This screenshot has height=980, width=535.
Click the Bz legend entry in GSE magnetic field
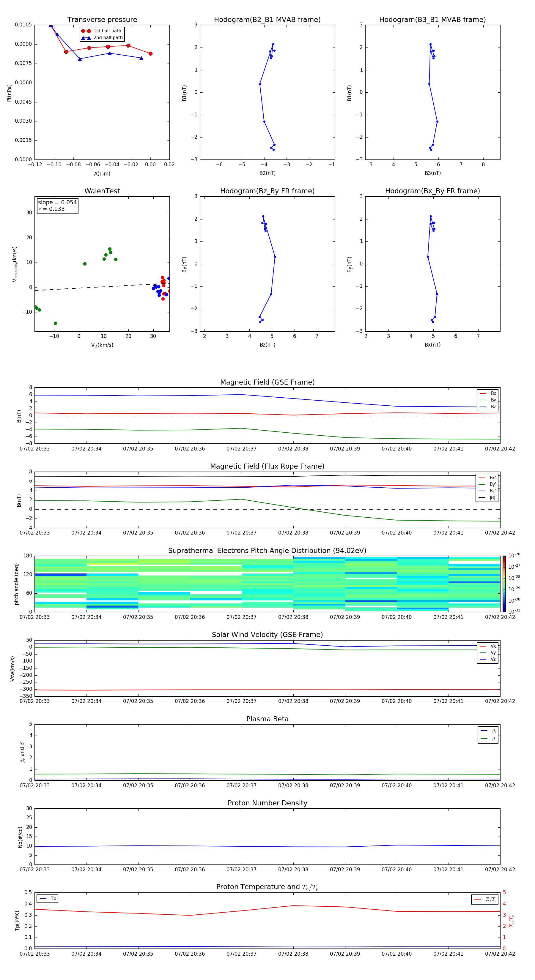488,407
